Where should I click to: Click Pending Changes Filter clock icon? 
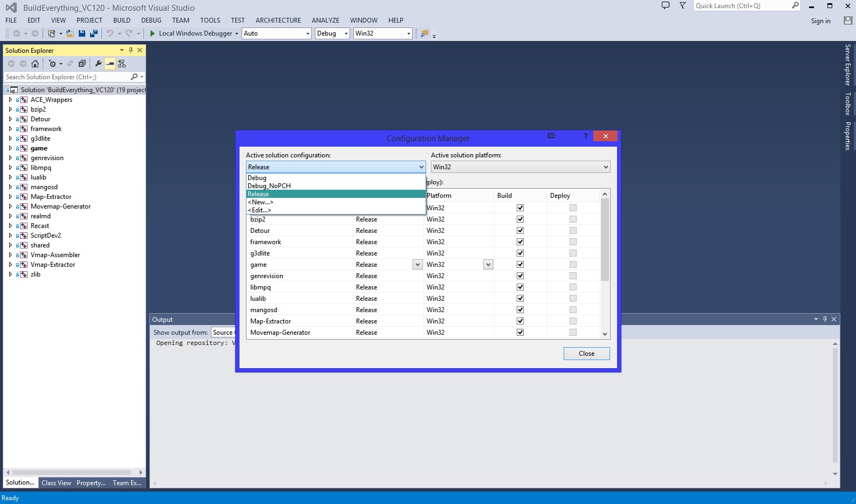point(52,64)
